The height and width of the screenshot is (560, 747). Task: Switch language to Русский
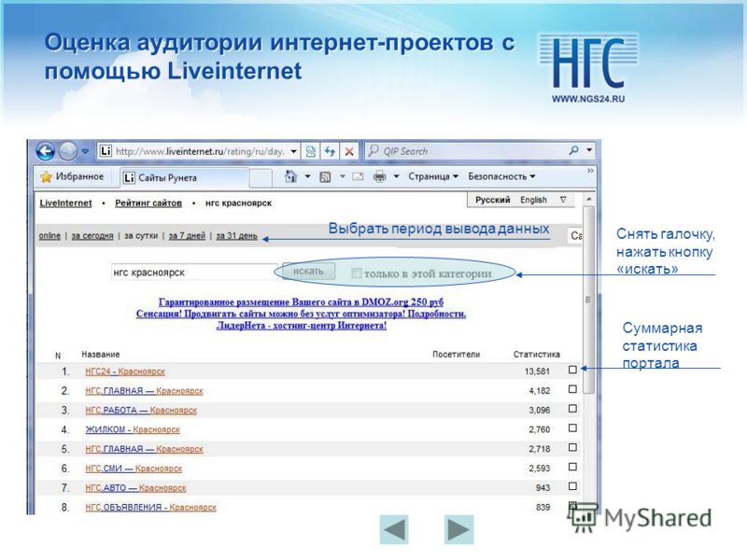point(493,200)
